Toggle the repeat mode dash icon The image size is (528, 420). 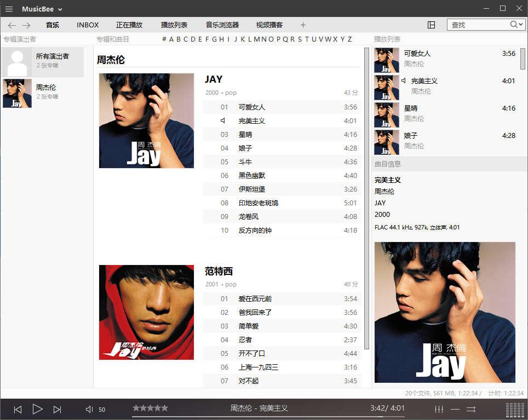point(455,409)
